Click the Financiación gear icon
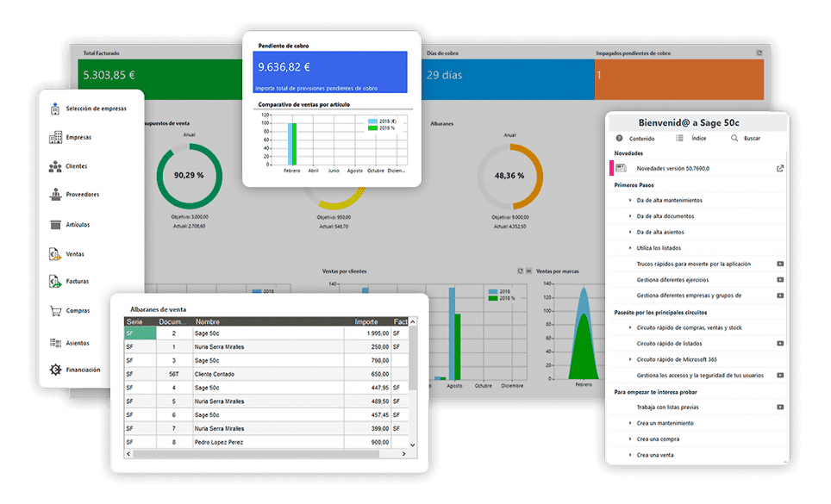Viewport: 831px width, 504px height. point(55,370)
